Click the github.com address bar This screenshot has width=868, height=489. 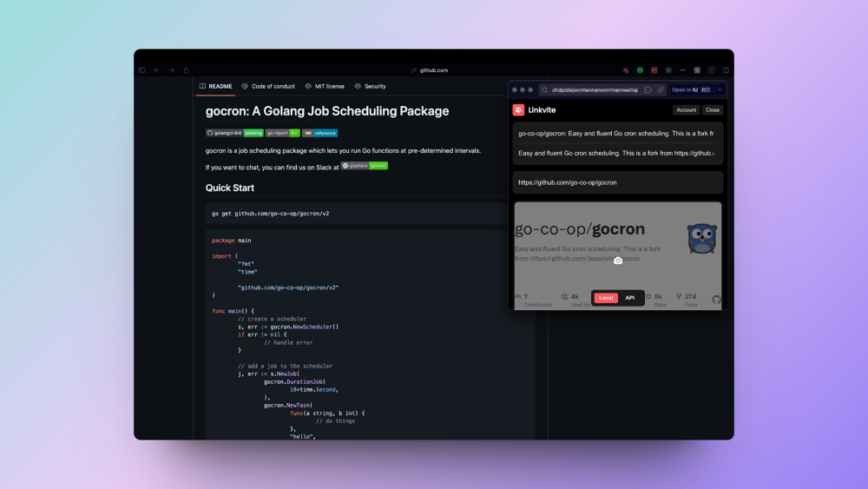[x=431, y=70]
